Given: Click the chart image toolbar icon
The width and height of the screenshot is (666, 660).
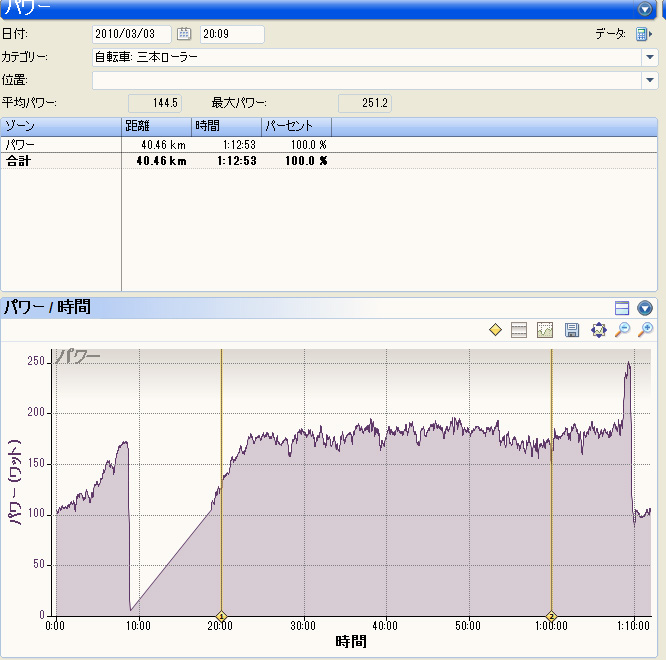Looking at the screenshot, I should click(545, 330).
